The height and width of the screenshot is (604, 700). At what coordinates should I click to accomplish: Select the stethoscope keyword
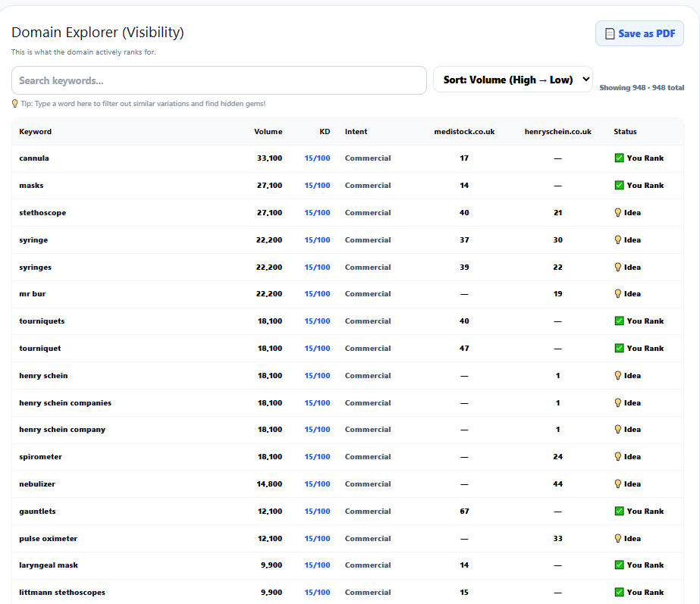click(x=42, y=212)
